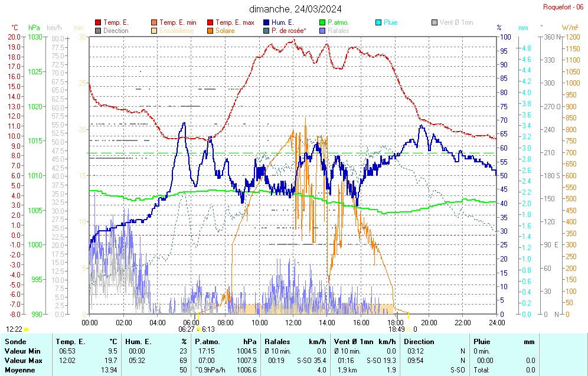Click the Temp. E. table column header

[x=70, y=342]
